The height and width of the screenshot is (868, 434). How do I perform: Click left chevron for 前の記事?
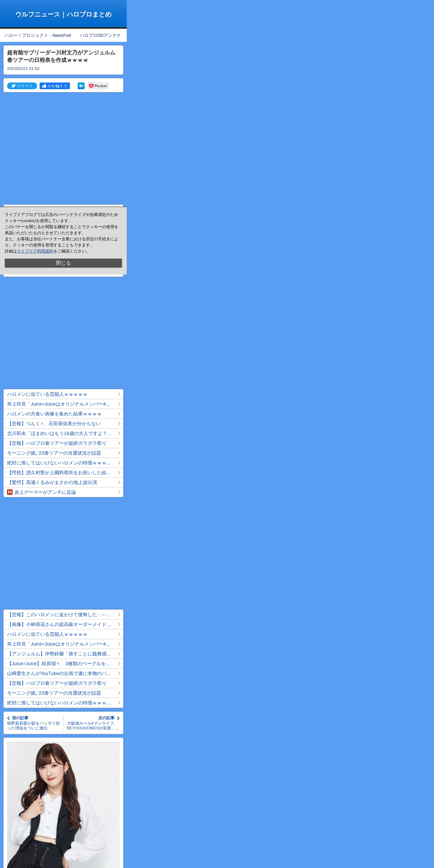click(x=8, y=718)
